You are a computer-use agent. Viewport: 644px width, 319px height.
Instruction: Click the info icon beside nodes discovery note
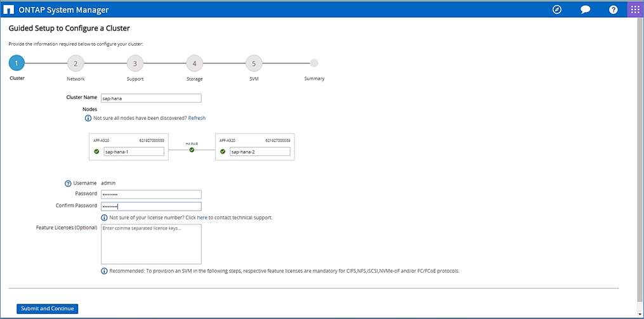88,118
